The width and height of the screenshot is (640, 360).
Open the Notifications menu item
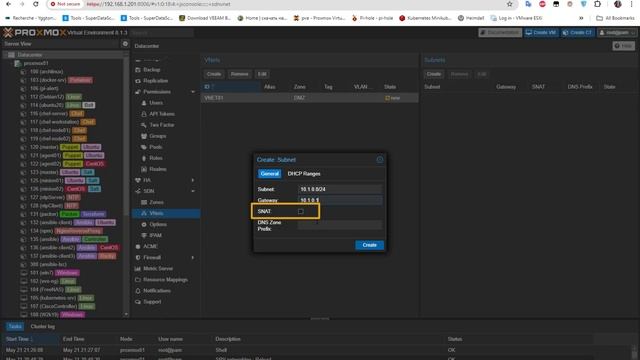coord(157,291)
